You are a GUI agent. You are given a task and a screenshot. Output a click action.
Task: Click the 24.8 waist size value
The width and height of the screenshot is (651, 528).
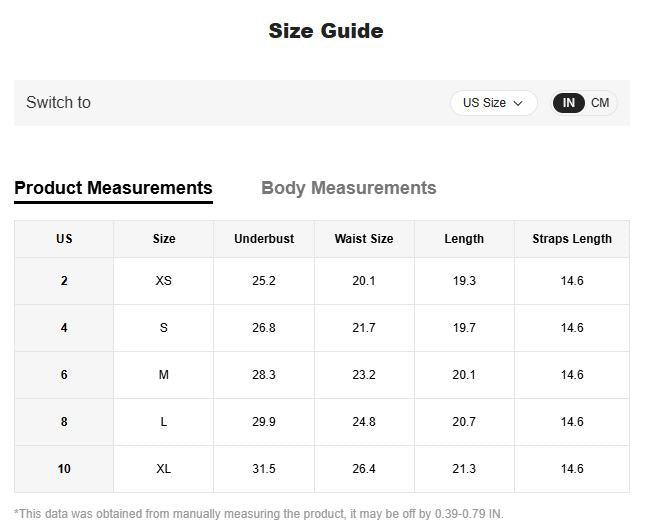point(364,422)
